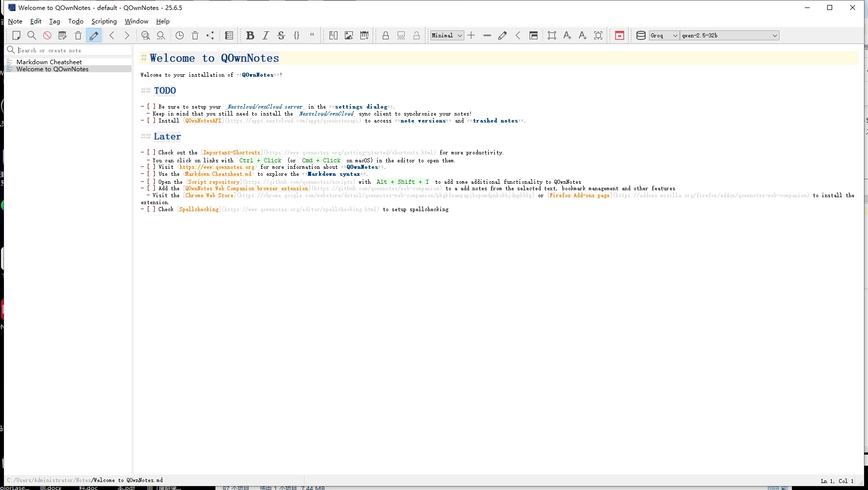Viewport: 868px width, 490px height.
Task: Click the Firefox Add-ons page link
Action: [x=580, y=196]
